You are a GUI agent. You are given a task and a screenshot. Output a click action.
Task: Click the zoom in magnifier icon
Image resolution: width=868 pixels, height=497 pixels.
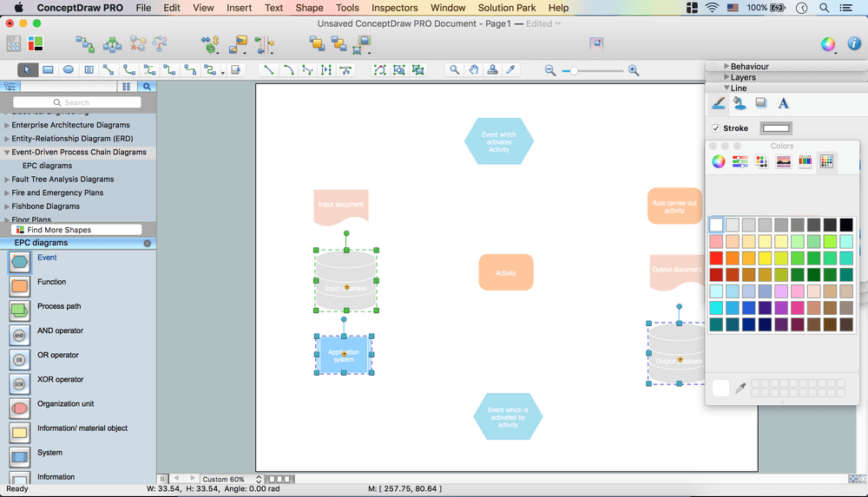pos(634,70)
